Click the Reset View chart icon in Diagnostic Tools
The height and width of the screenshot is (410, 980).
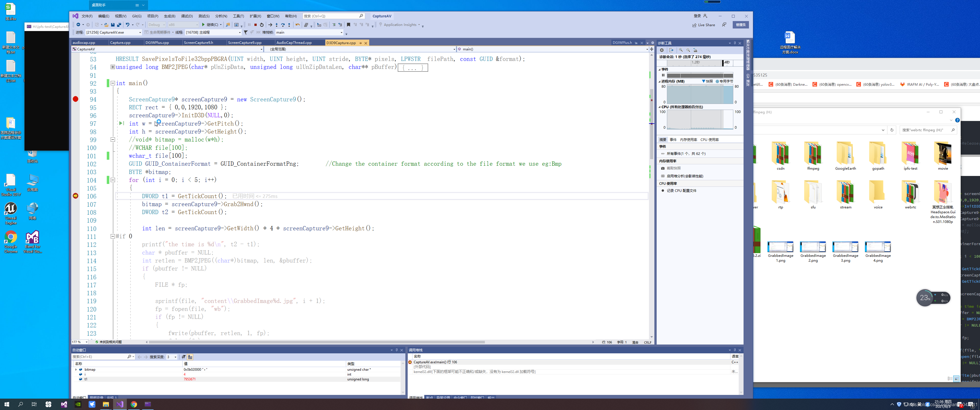pos(695,50)
